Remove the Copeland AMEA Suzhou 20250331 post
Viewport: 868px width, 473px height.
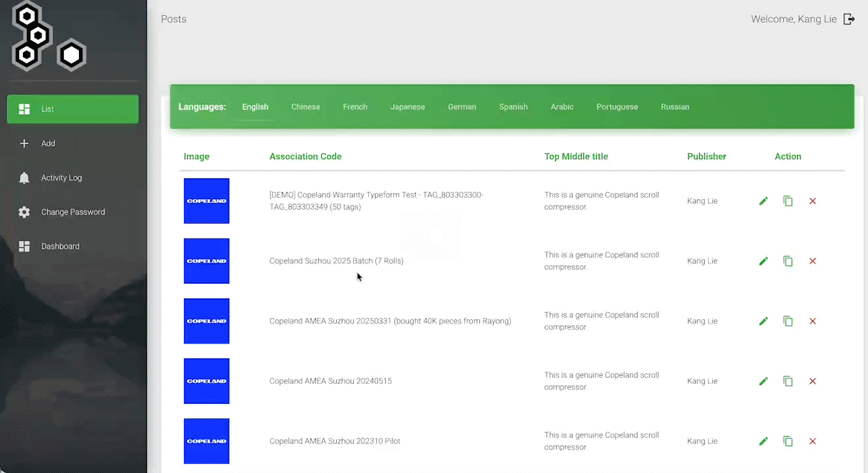(x=813, y=321)
